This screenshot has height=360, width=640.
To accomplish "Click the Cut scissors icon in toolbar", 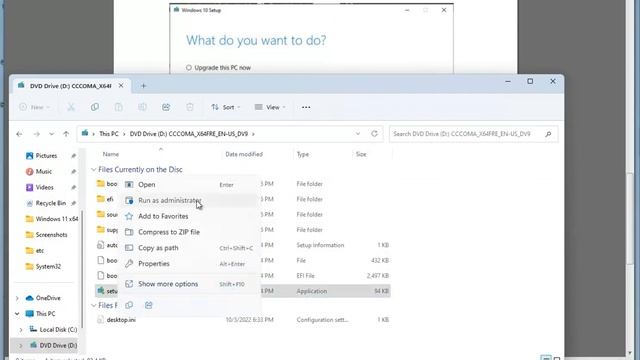I will point(71,107).
